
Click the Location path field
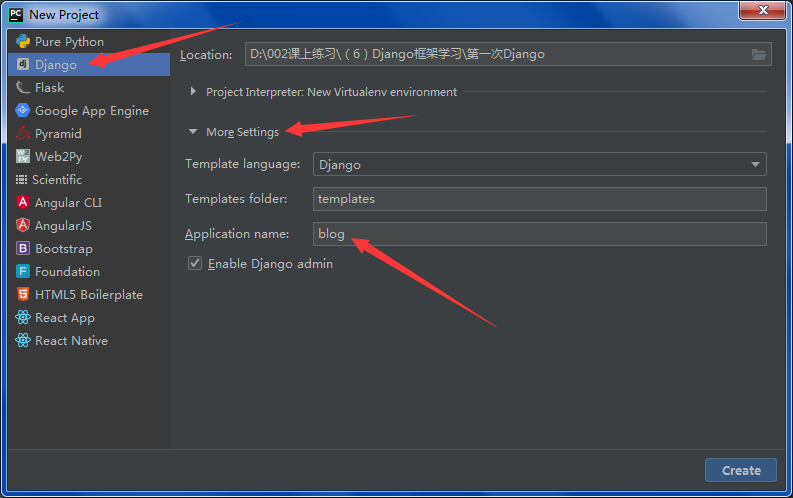pyautogui.click(x=508, y=54)
